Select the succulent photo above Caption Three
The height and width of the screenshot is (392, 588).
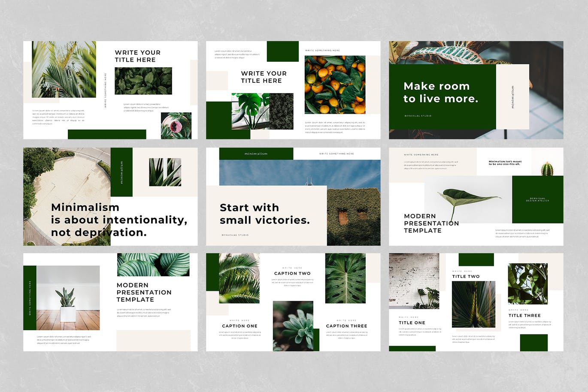pos(293,326)
